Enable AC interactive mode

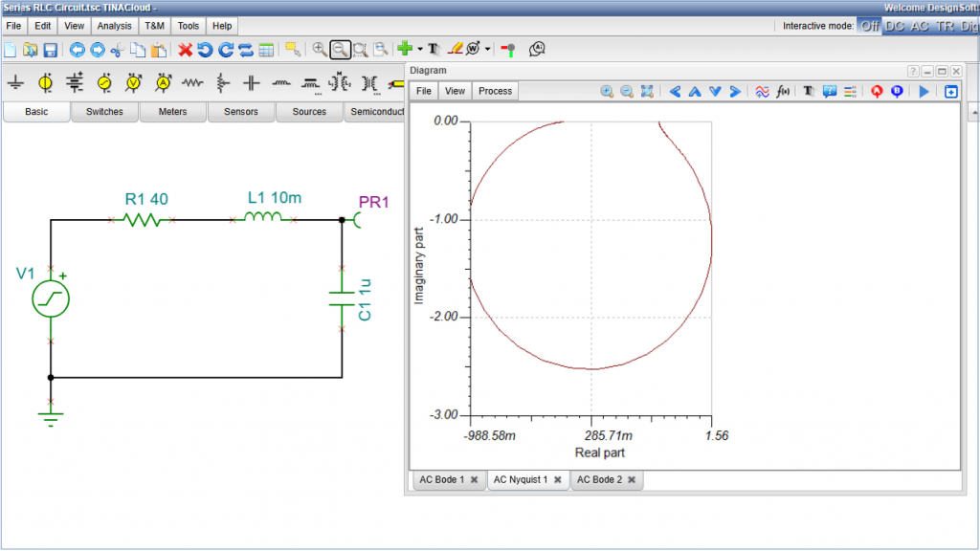coord(920,26)
